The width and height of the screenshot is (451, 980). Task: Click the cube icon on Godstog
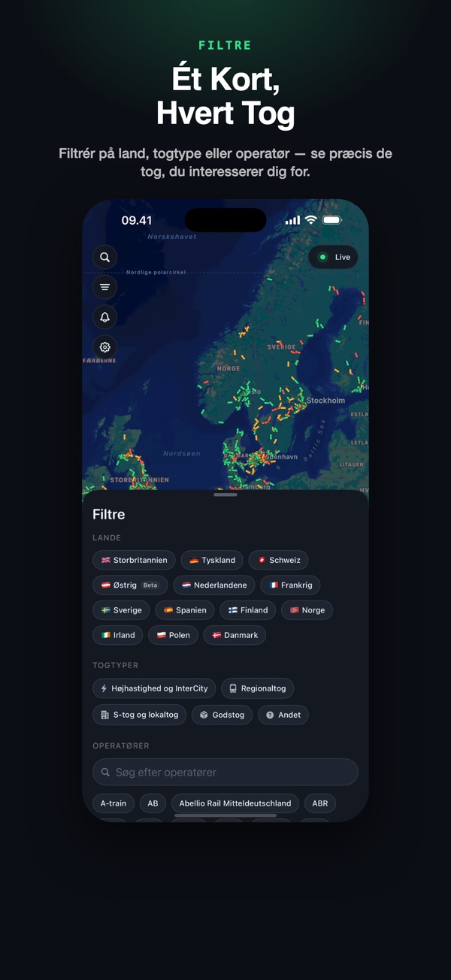204,715
